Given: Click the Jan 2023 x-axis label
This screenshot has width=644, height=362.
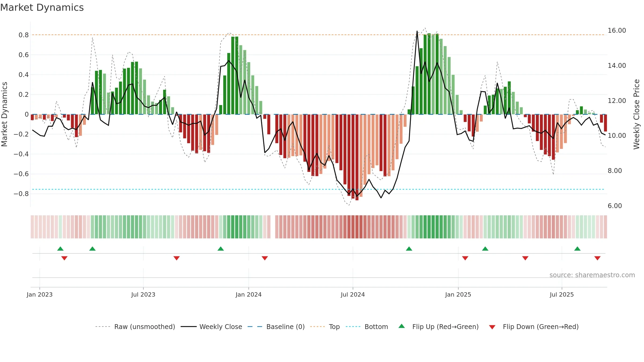Looking at the screenshot, I should click(x=39, y=294).
